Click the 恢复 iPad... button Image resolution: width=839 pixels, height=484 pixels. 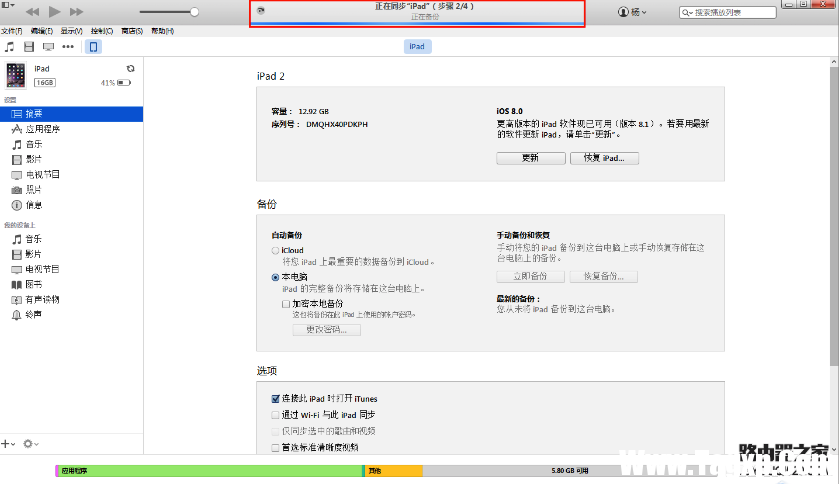coord(604,158)
